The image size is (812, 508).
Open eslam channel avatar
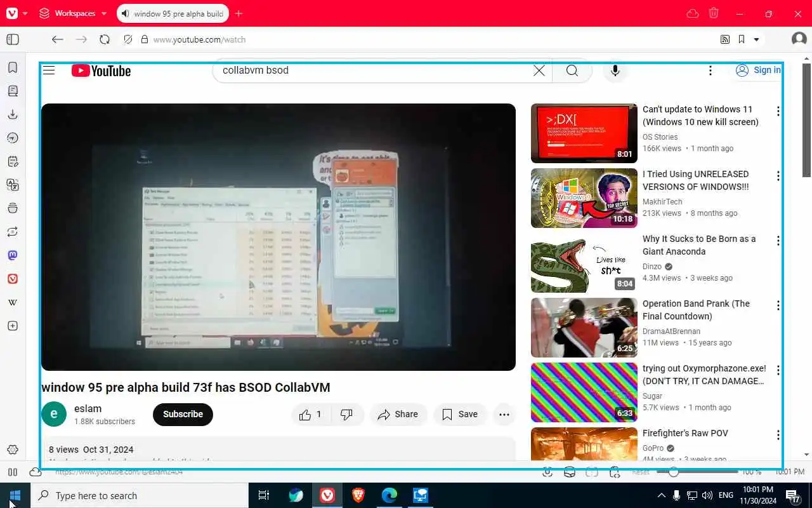point(54,414)
